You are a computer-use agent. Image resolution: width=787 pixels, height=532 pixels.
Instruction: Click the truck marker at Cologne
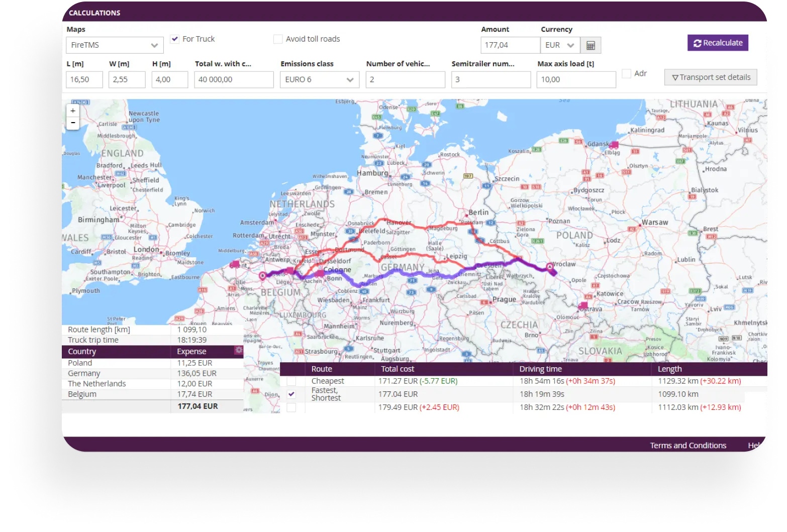pos(320,274)
